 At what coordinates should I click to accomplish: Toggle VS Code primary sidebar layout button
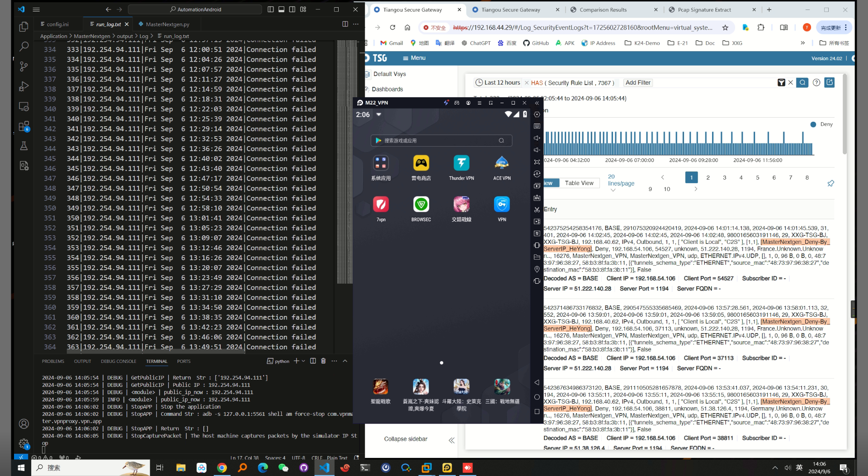coord(270,10)
